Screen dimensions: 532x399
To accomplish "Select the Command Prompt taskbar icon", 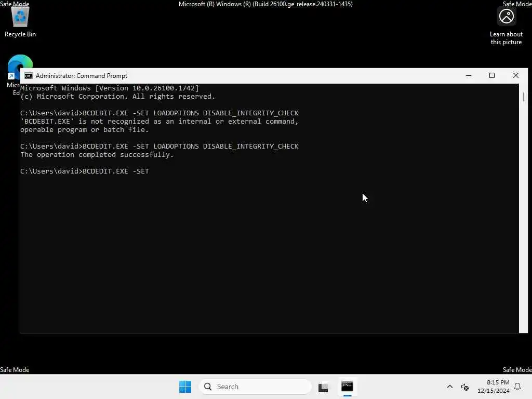I will [x=347, y=387].
